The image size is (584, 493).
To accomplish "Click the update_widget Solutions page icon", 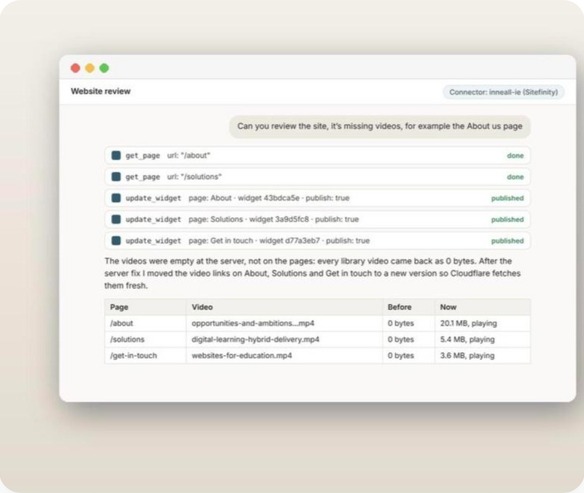I will [x=116, y=219].
